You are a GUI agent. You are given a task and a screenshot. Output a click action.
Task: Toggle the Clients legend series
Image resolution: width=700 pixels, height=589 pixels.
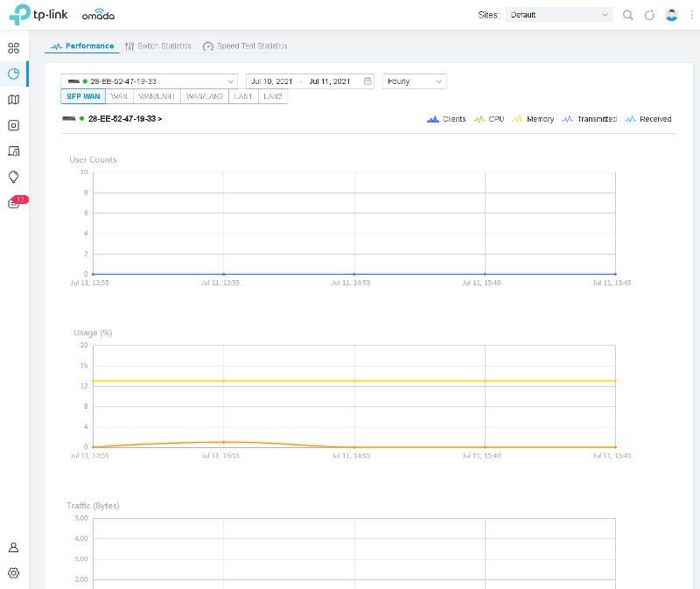click(446, 119)
